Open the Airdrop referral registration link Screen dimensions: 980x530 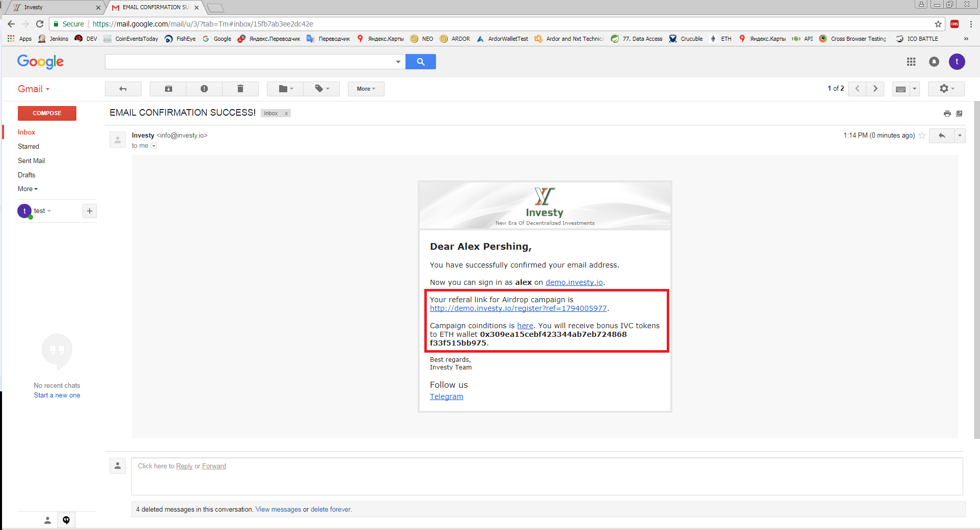click(x=518, y=308)
